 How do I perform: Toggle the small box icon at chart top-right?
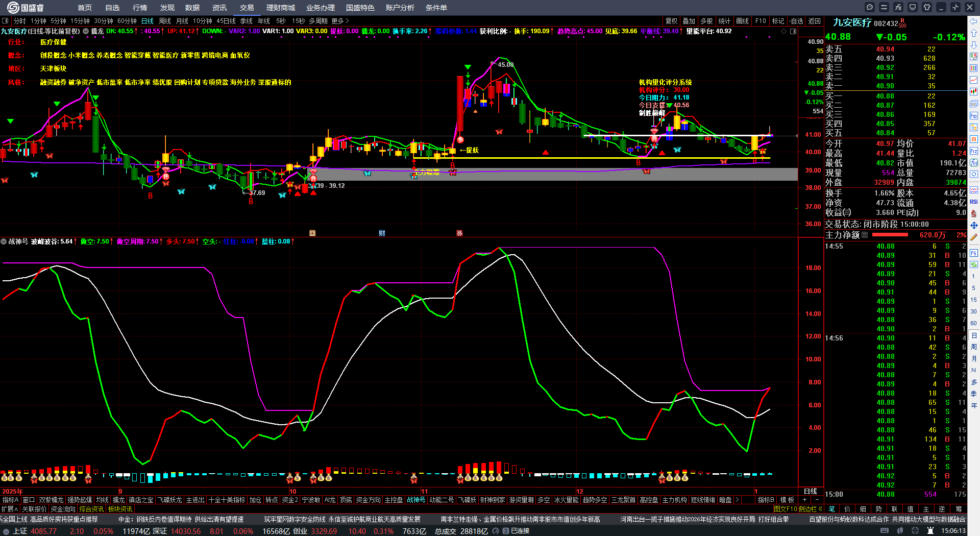pyautogui.click(x=793, y=31)
